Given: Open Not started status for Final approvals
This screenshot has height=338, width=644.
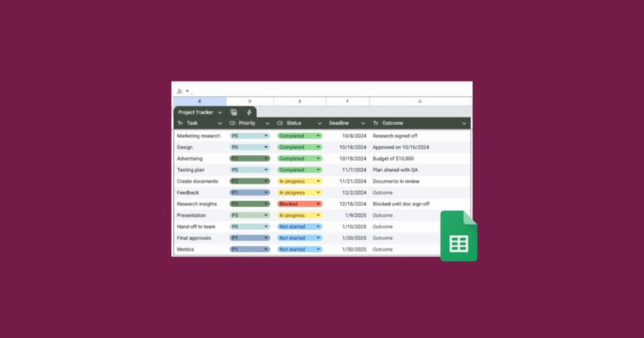Looking at the screenshot, I should pyautogui.click(x=299, y=238).
